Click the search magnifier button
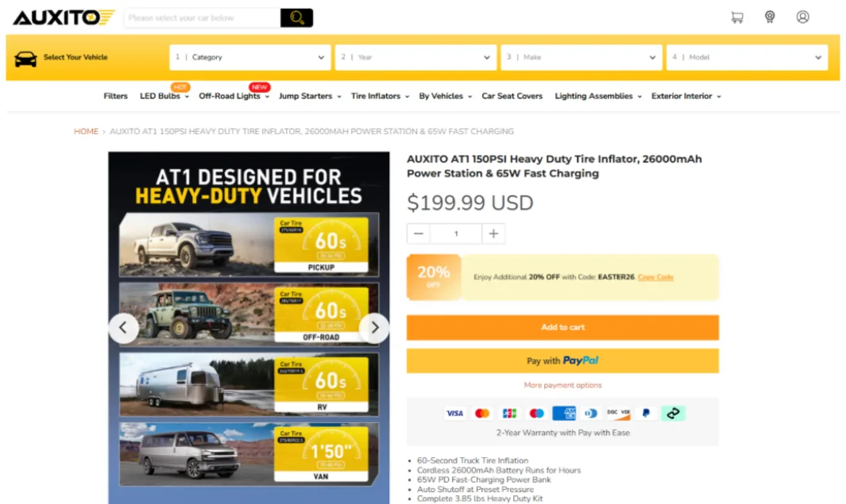The height and width of the screenshot is (504, 846). click(x=297, y=17)
